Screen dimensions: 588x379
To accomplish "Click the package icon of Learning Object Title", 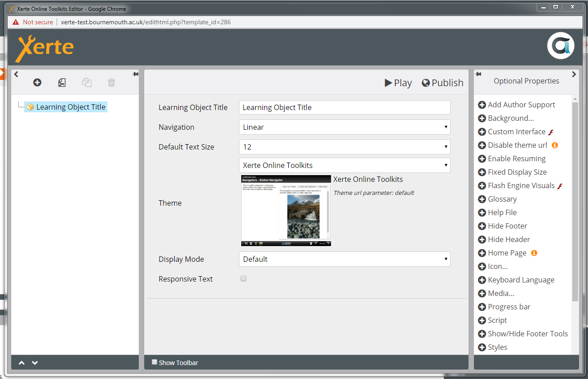I will [30, 107].
